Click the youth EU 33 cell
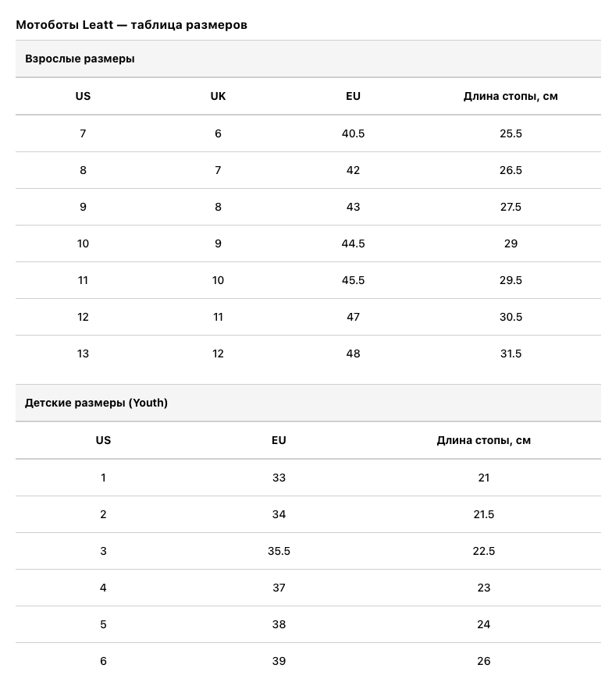Viewport: 612px width, 700px height. 279,478
